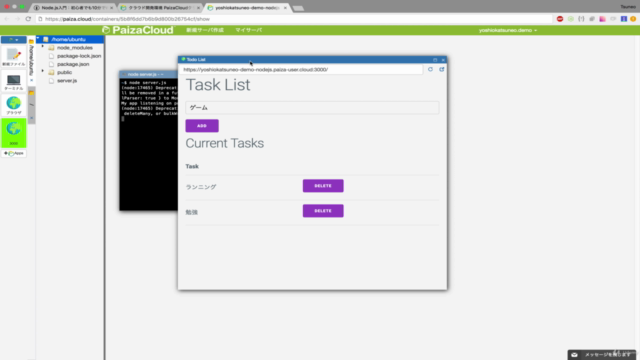Click the Todo List window title bar
The height and width of the screenshot is (360, 640).
coord(312,60)
